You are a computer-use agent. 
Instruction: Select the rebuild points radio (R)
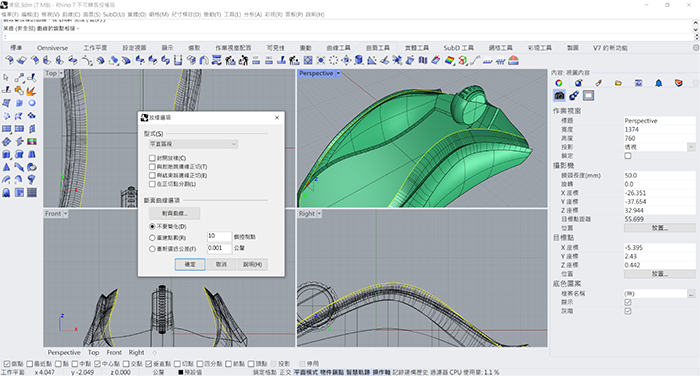click(x=152, y=238)
